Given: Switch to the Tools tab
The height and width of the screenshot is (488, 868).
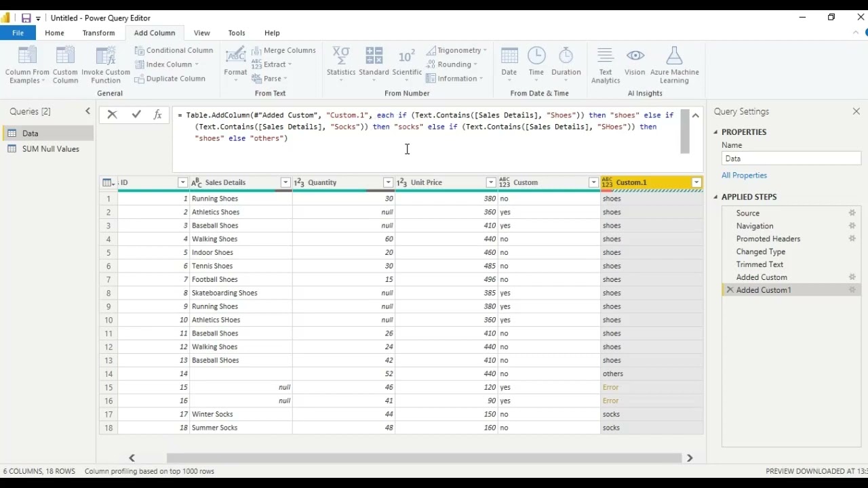Looking at the screenshot, I should [x=237, y=33].
